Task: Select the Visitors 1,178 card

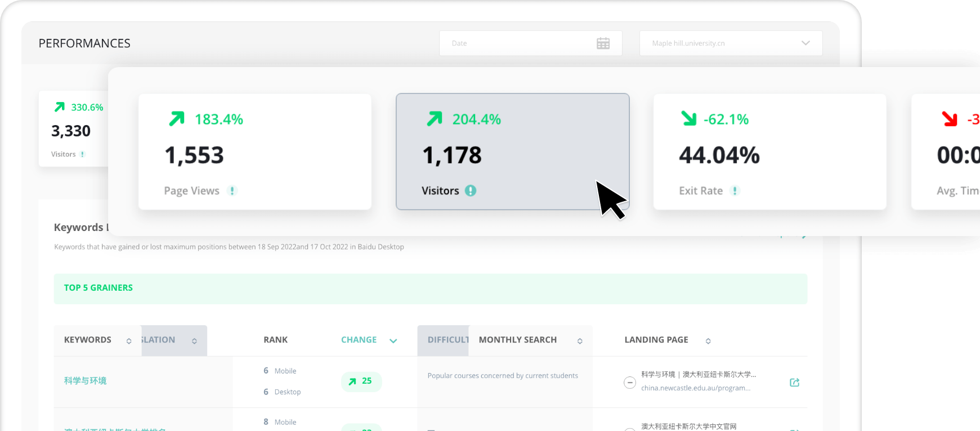Action: tap(512, 152)
